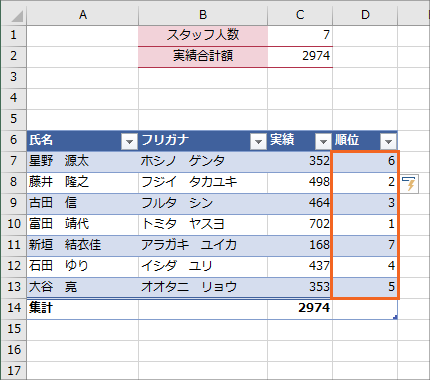Select column B header
Screen dimensions: 430x380
[203, 15]
